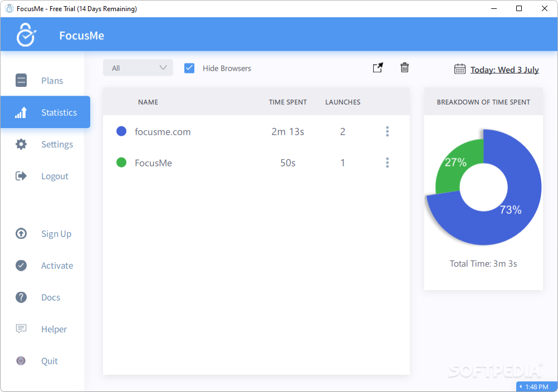Click the Statistics bar chart icon
This screenshot has height=392, width=558.
21,112
